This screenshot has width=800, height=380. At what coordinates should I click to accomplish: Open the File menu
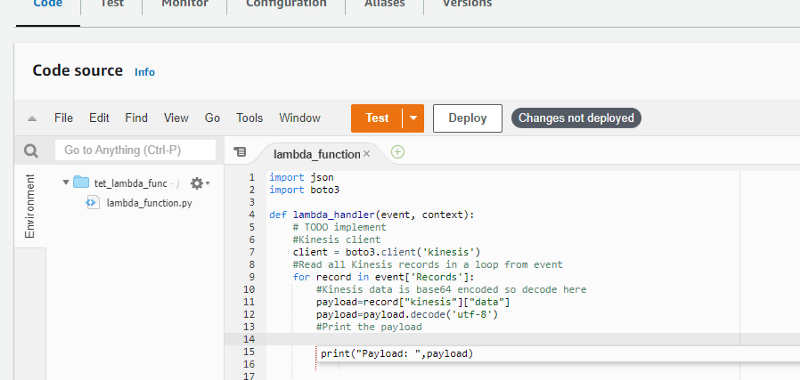click(x=63, y=118)
